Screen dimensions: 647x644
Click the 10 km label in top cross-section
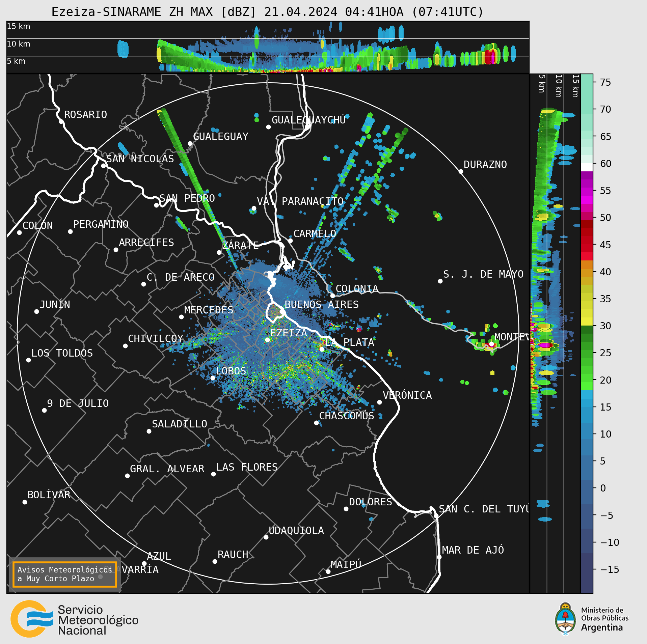coord(19,44)
